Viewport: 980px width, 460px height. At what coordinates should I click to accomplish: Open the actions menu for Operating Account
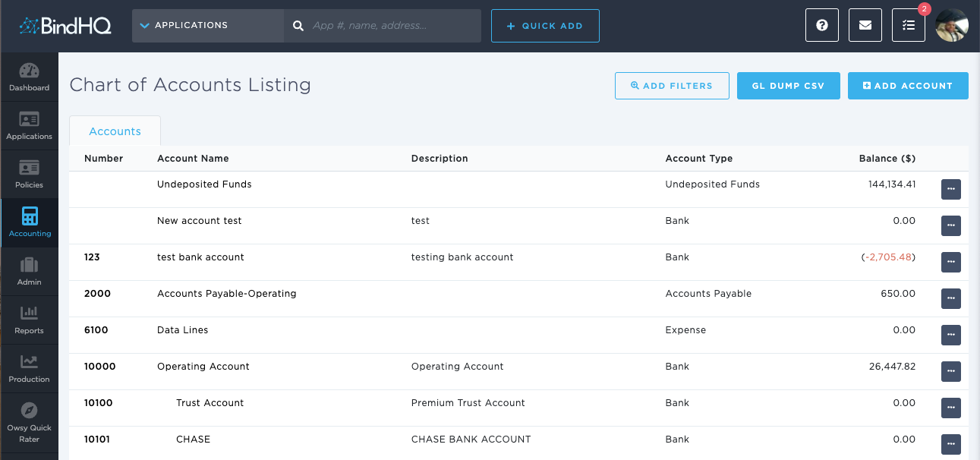pyautogui.click(x=950, y=371)
